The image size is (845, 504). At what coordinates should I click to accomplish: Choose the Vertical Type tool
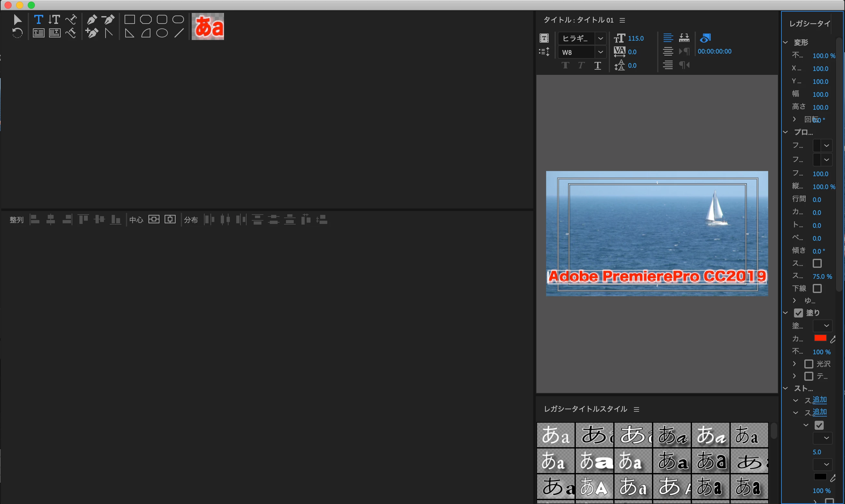(54, 19)
